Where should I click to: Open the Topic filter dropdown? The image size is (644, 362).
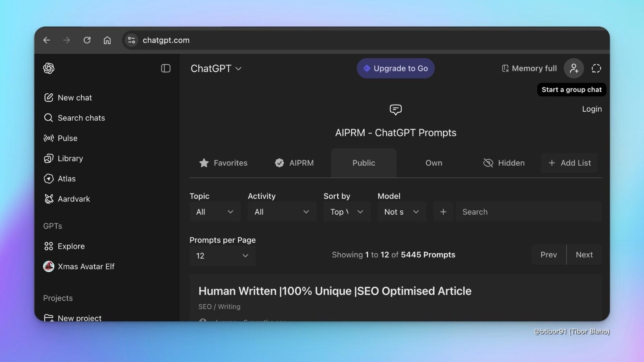pyautogui.click(x=215, y=212)
